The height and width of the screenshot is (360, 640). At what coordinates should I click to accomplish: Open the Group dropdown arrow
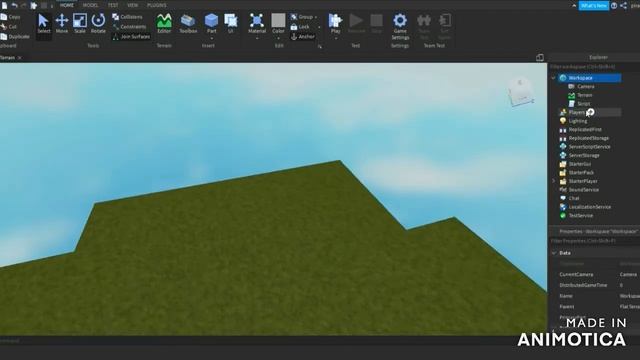pos(316,17)
